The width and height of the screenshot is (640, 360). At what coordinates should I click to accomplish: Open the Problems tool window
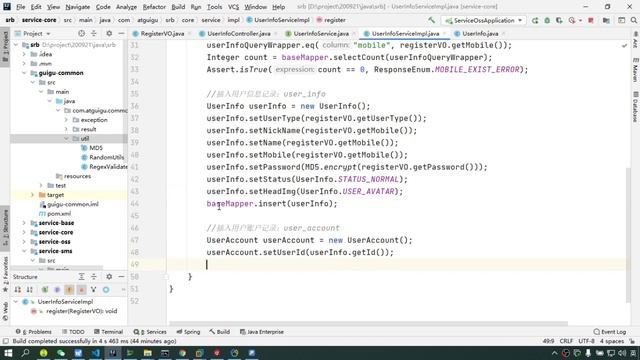(x=33, y=332)
